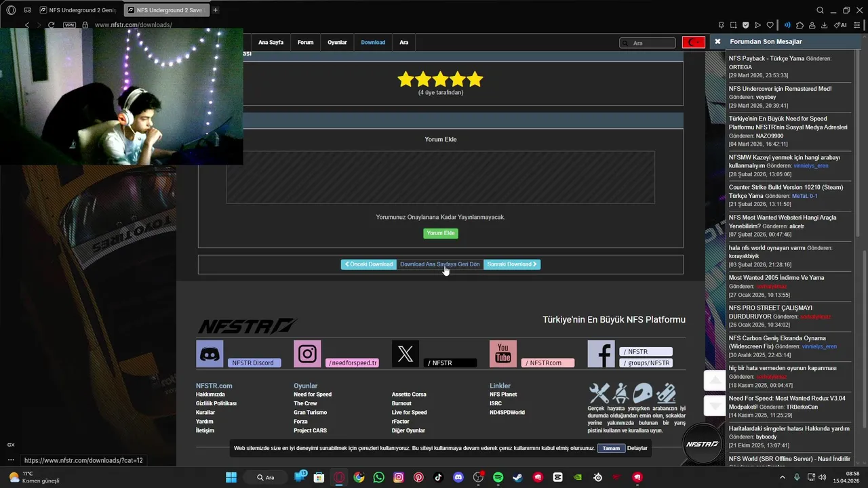868x488 pixels.
Task: Open Most Wanted 2005 İndirme Ve Yama post
Action: tap(776, 278)
